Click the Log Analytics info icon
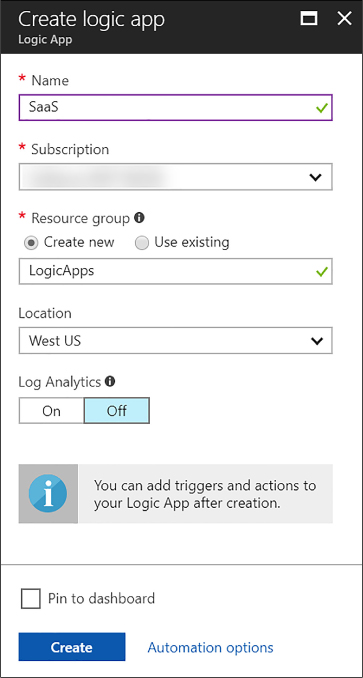363x678 pixels. click(x=111, y=381)
